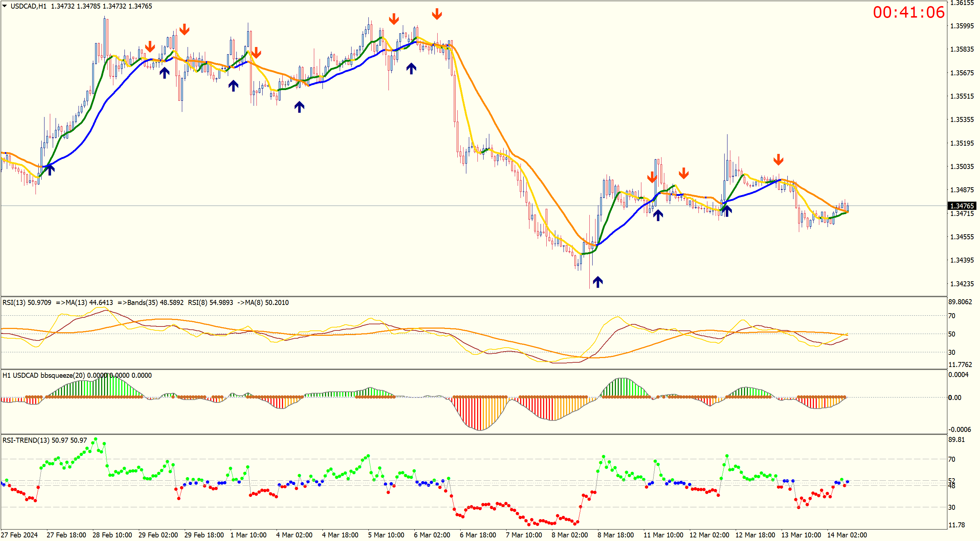Click the 8 Mar 02:00 time axis label
980x541 pixels.
point(570,535)
